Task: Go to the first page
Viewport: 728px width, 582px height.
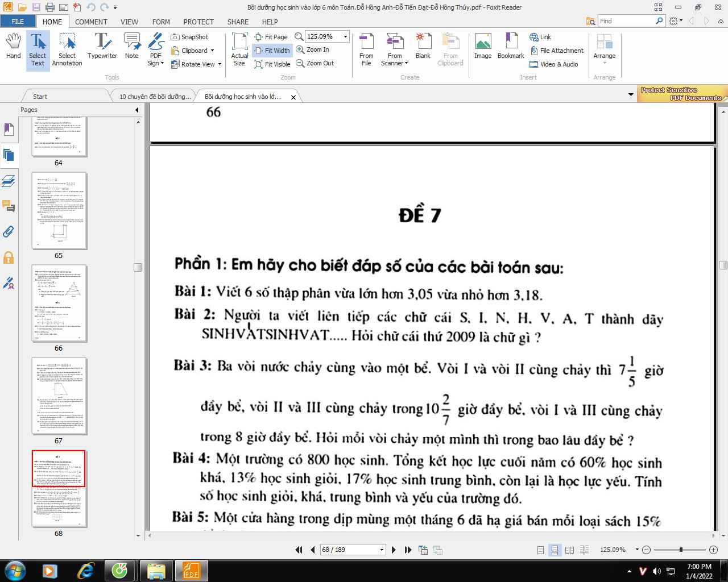Action: point(298,550)
